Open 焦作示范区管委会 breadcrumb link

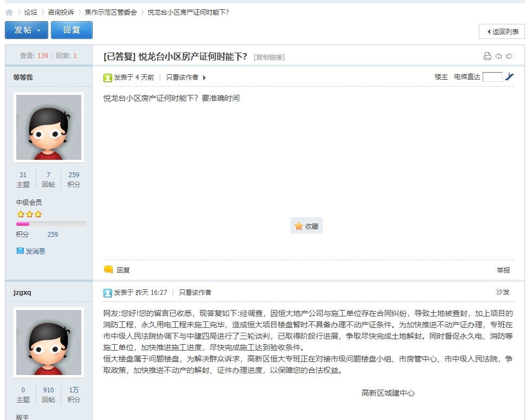111,12
